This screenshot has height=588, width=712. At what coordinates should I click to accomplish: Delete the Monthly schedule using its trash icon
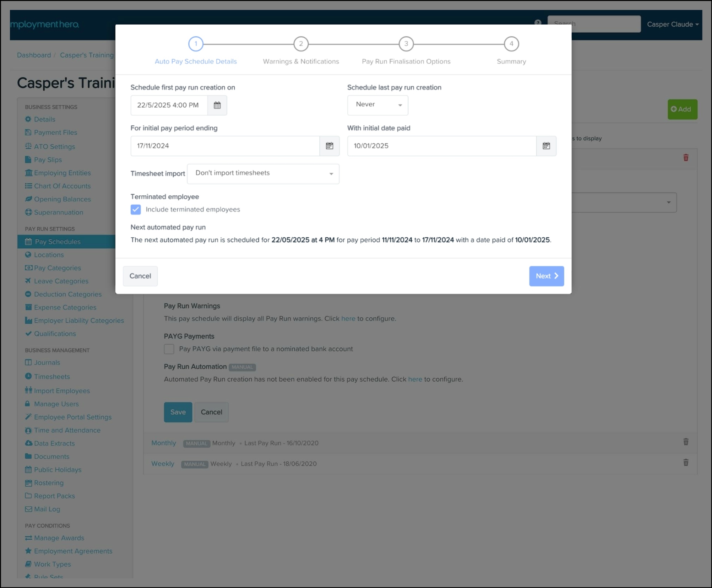tap(686, 442)
